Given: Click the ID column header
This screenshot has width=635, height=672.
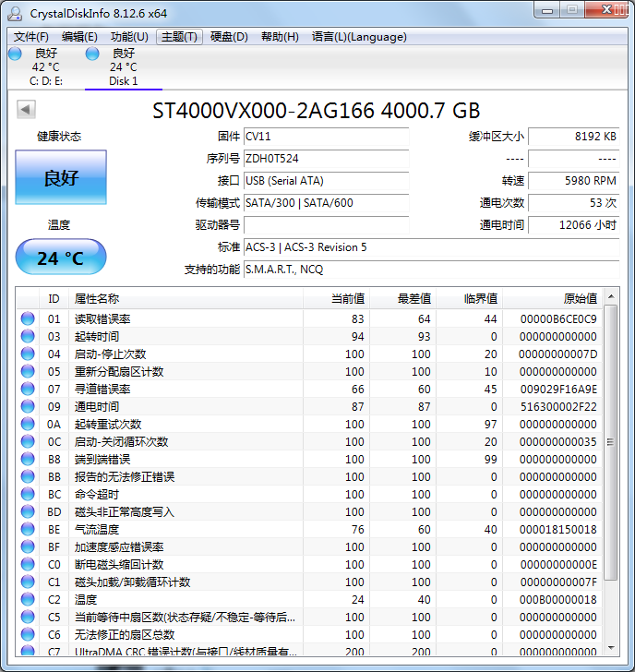Looking at the screenshot, I should pos(54,299).
